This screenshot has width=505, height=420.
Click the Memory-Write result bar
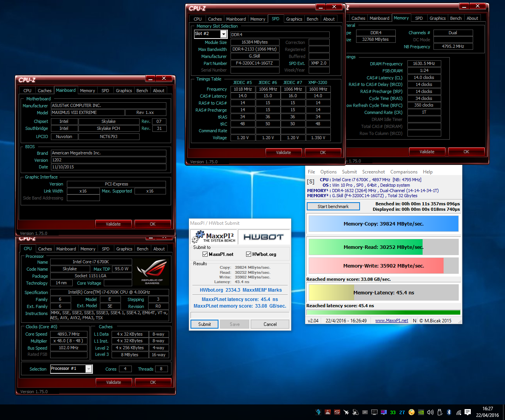[x=383, y=266]
